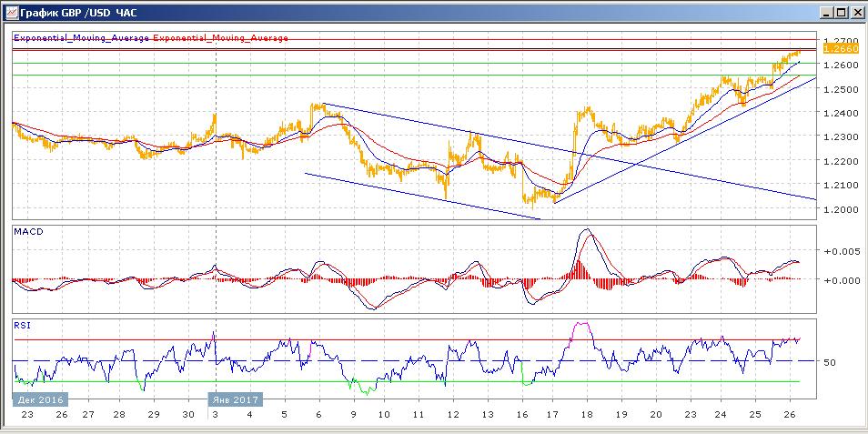
Task: Click the График GBP/USD ЧАС title text
Action: pos(80,13)
